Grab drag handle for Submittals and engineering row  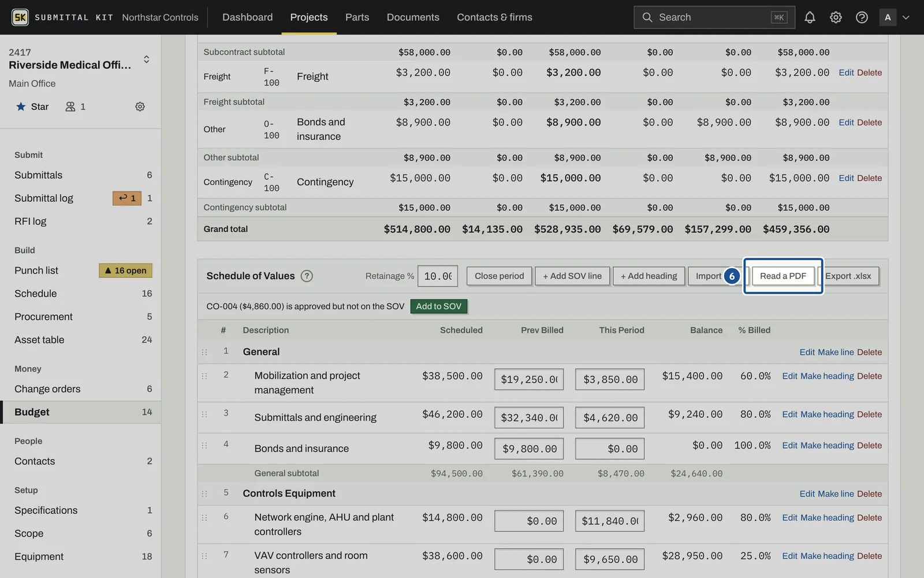pyautogui.click(x=204, y=414)
